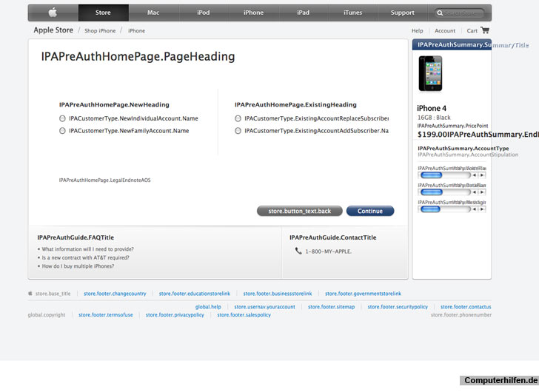This screenshot has height=392, width=539.
Task: Choose ExistingAccountReplaceSubscriber radio option
Action: [x=238, y=118]
